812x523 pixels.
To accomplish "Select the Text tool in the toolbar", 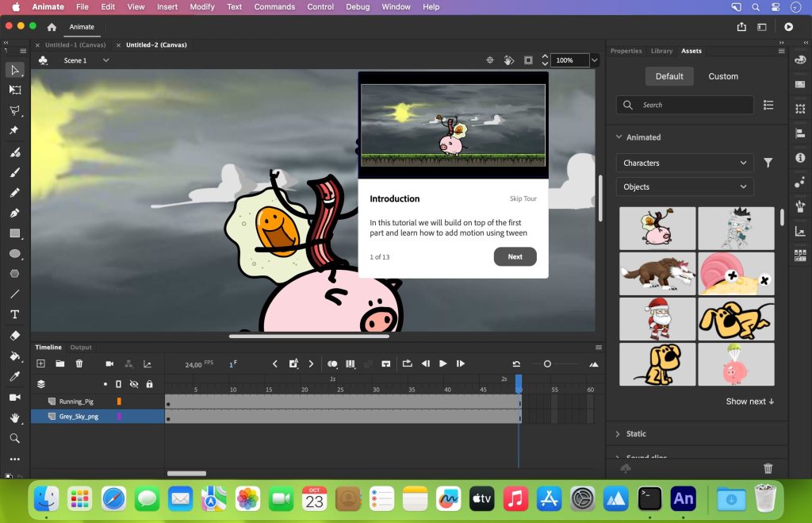I will pos(14,314).
